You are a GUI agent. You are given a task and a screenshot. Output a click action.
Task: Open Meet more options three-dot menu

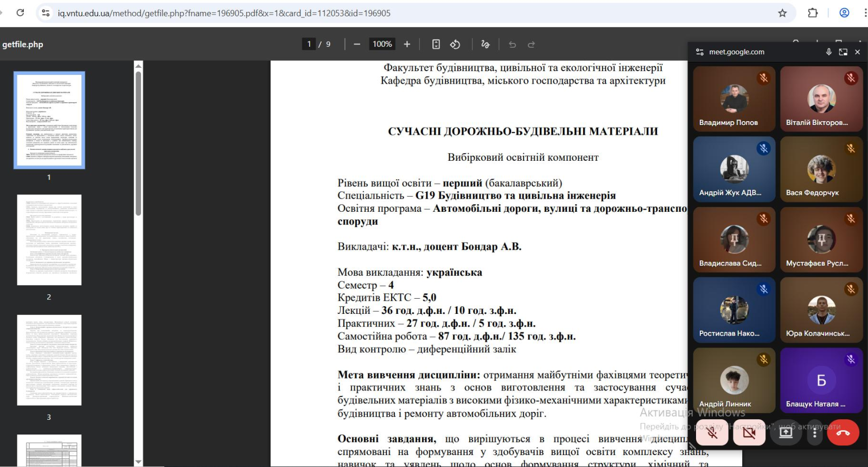pyautogui.click(x=814, y=433)
